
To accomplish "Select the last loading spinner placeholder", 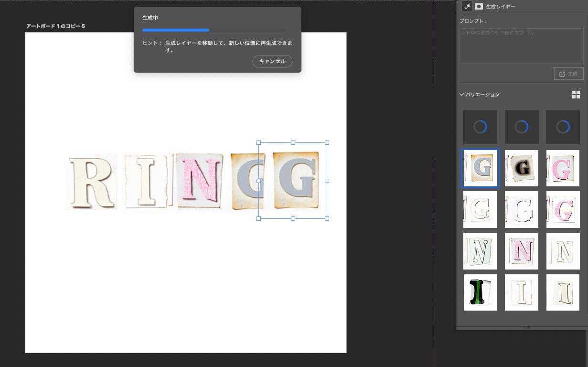I will pos(563,127).
